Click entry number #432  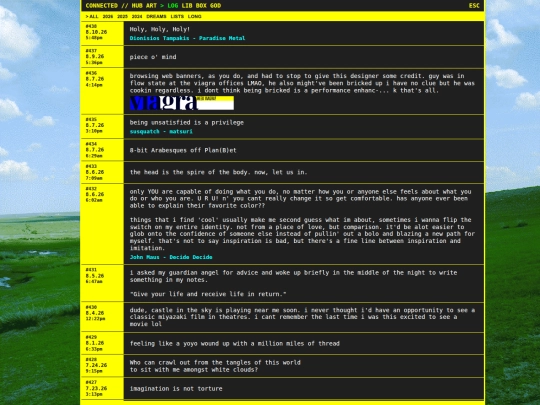click(x=91, y=189)
